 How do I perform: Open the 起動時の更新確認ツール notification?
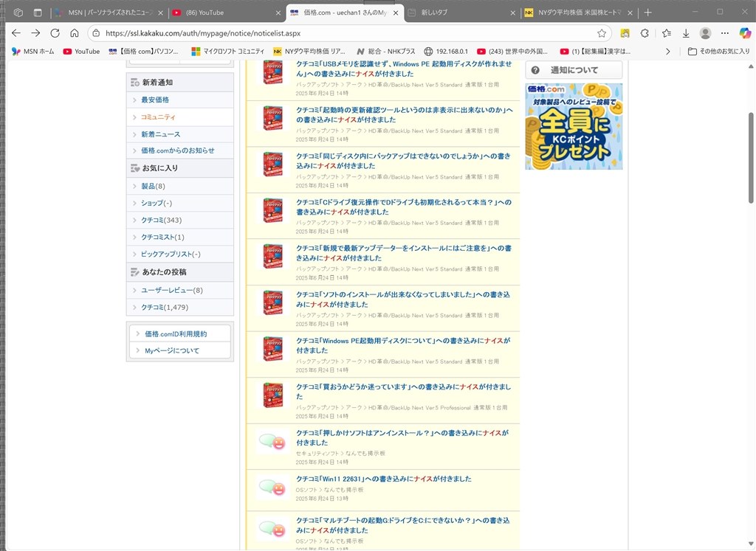pyautogui.click(x=404, y=114)
